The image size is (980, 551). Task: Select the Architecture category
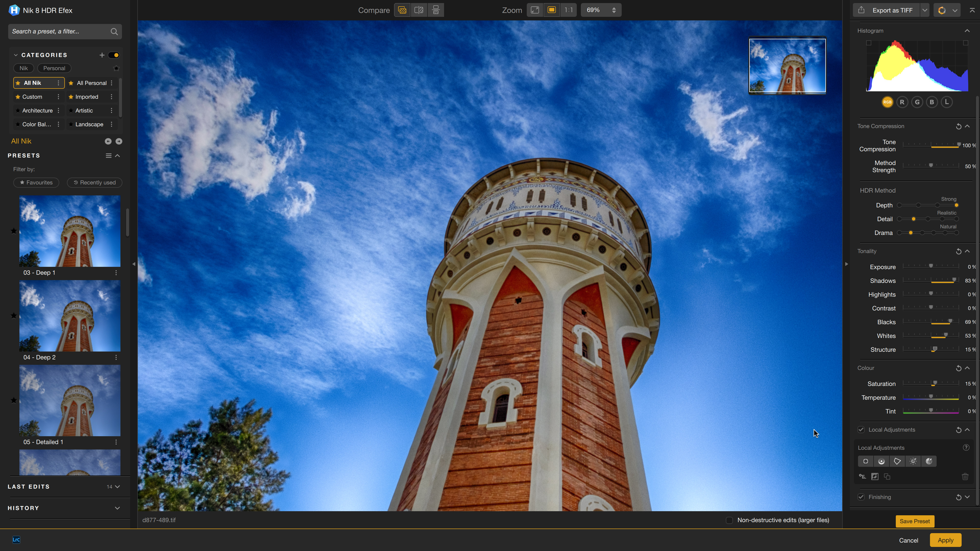(x=37, y=111)
